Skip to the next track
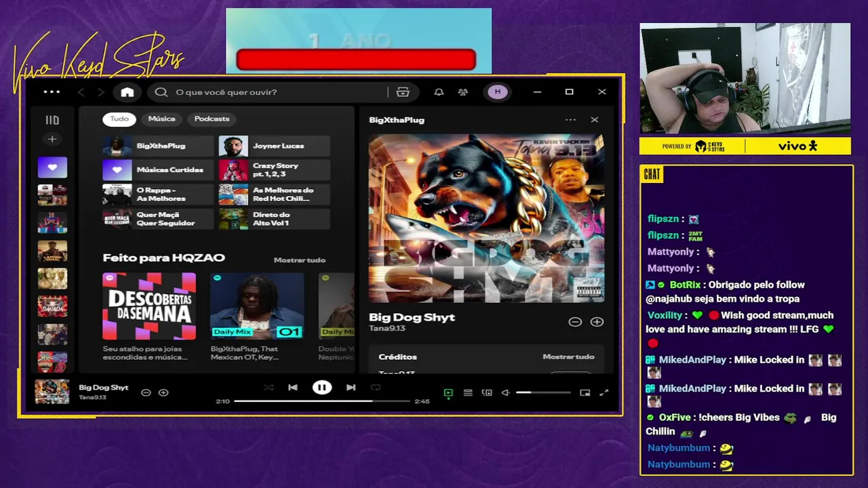 click(351, 388)
